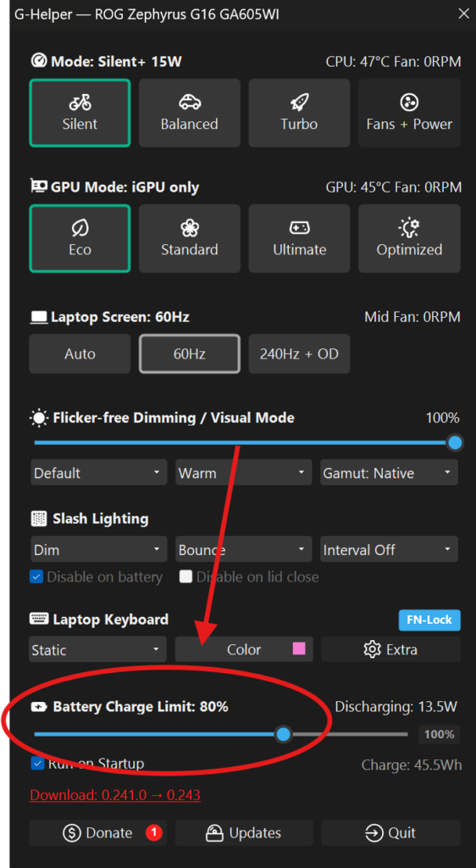Image resolution: width=476 pixels, height=868 pixels.
Task: Open the Warm color temperature dropdown
Action: pos(243,473)
